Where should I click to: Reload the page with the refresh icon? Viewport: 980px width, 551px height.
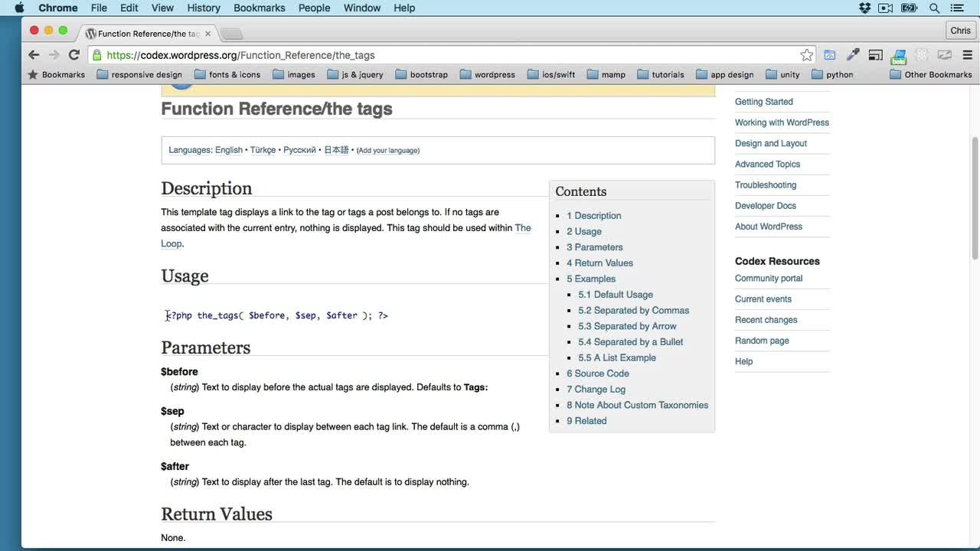coord(74,55)
